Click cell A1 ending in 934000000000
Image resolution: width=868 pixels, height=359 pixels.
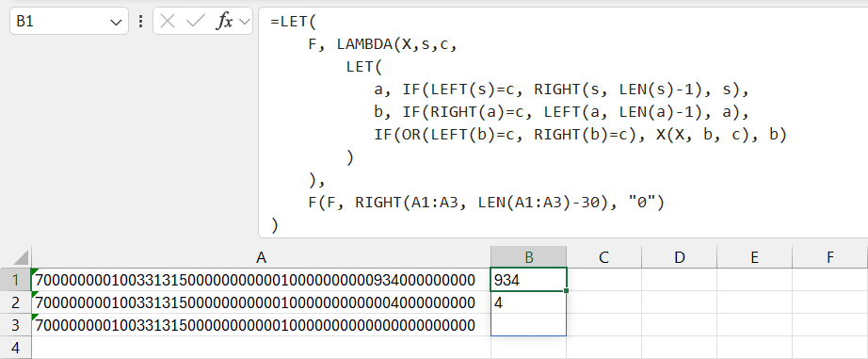click(262, 280)
